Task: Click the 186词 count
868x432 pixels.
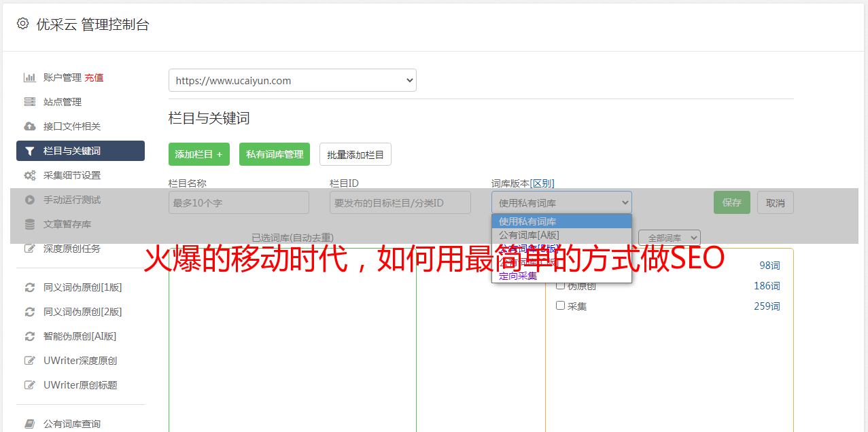Action: [x=767, y=286]
